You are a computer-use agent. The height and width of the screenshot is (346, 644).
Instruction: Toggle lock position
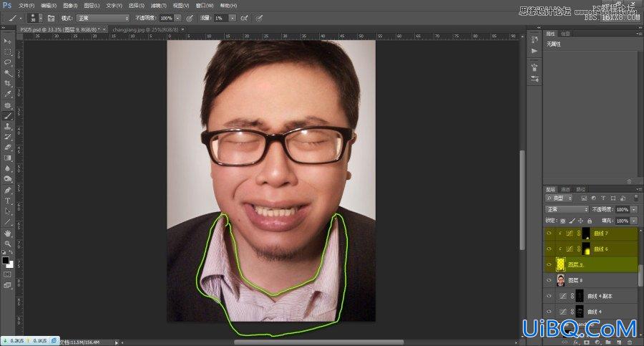tap(581, 221)
